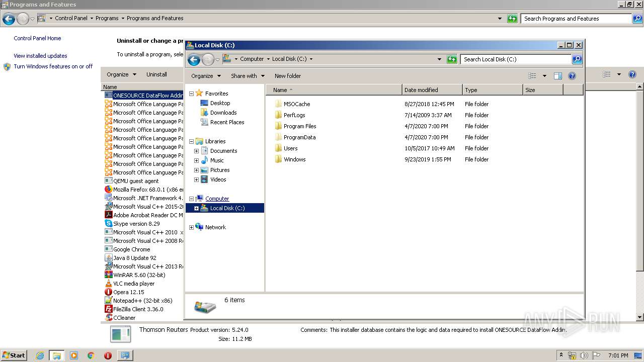Open Windows Media Player taskbar icon
The height and width of the screenshot is (362, 644).
click(x=73, y=355)
